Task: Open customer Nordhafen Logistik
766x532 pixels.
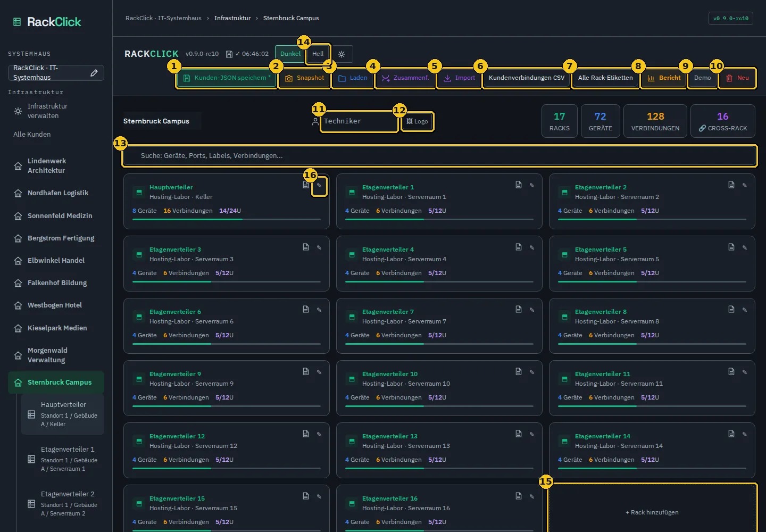Action: [x=56, y=193]
